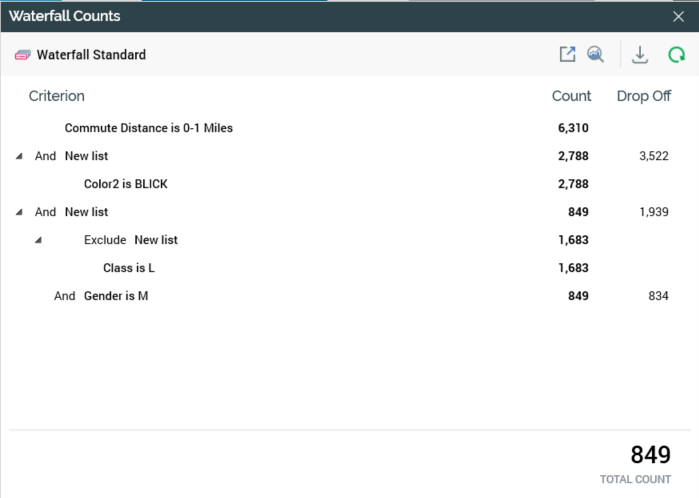Screen dimensions: 699x498
Task: Click the Criterion column header
Action: click(x=56, y=96)
